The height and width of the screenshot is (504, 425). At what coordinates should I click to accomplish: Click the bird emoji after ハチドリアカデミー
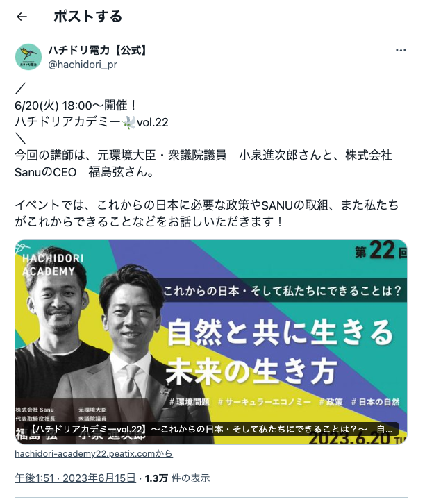tap(128, 122)
